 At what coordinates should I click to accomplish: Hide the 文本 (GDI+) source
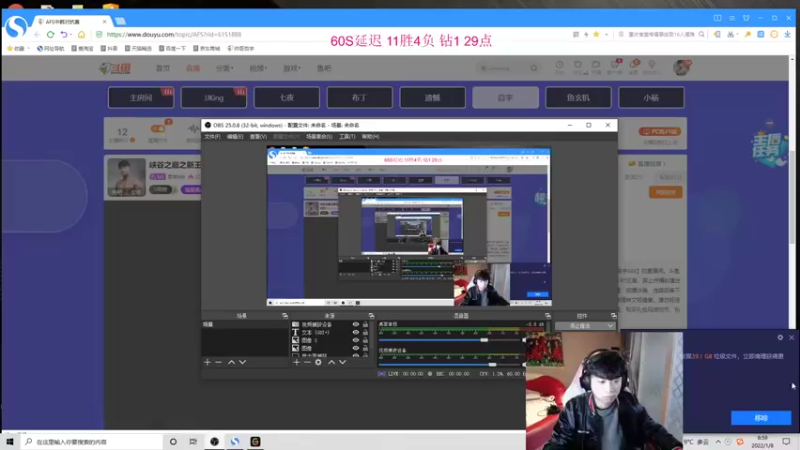coord(356,332)
